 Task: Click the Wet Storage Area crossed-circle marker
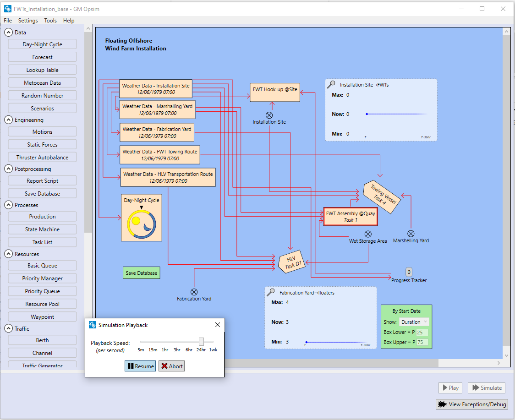tap(368, 233)
